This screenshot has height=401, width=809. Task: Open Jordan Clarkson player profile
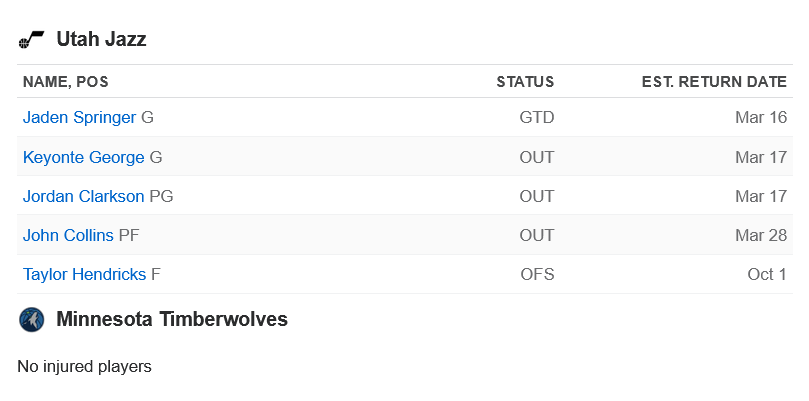84,196
